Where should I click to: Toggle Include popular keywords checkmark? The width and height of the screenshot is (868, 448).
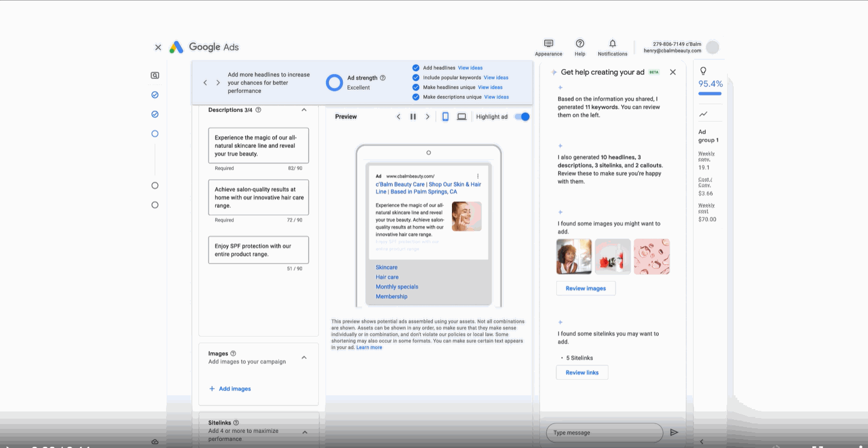416,77
